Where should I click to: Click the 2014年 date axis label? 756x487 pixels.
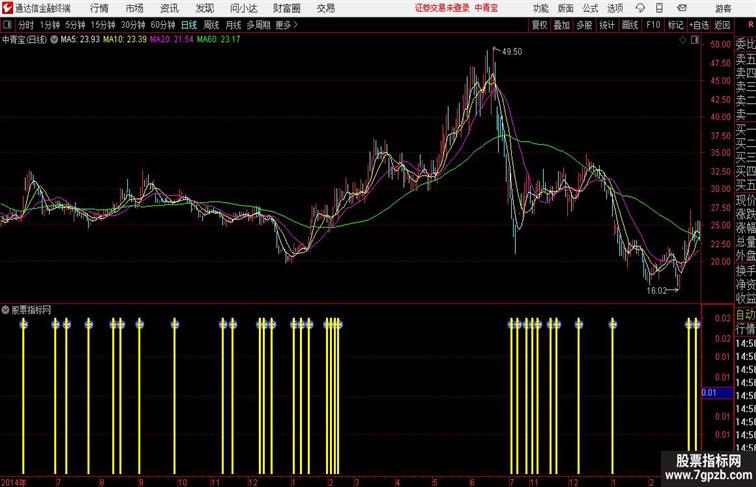pyautogui.click(x=14, y=482)
